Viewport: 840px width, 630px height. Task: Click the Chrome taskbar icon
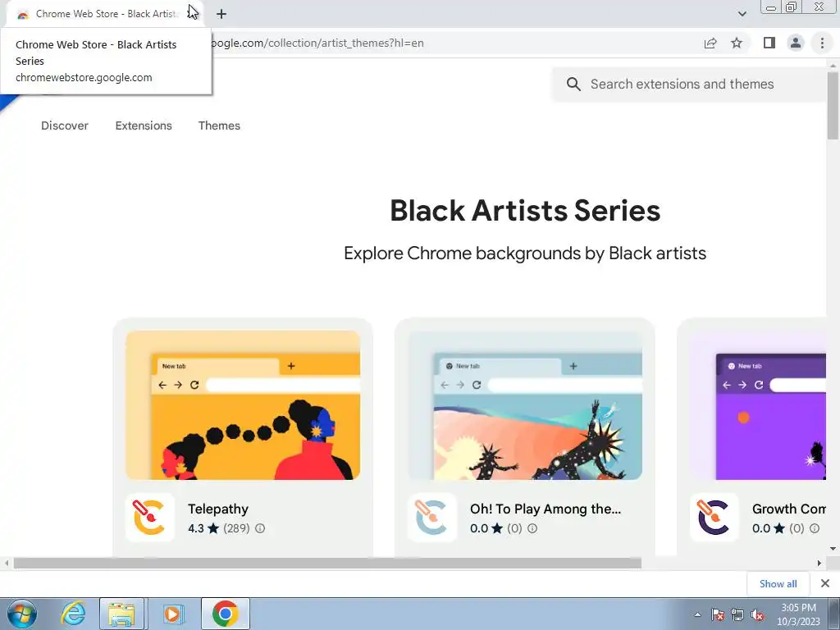(225, 614)
